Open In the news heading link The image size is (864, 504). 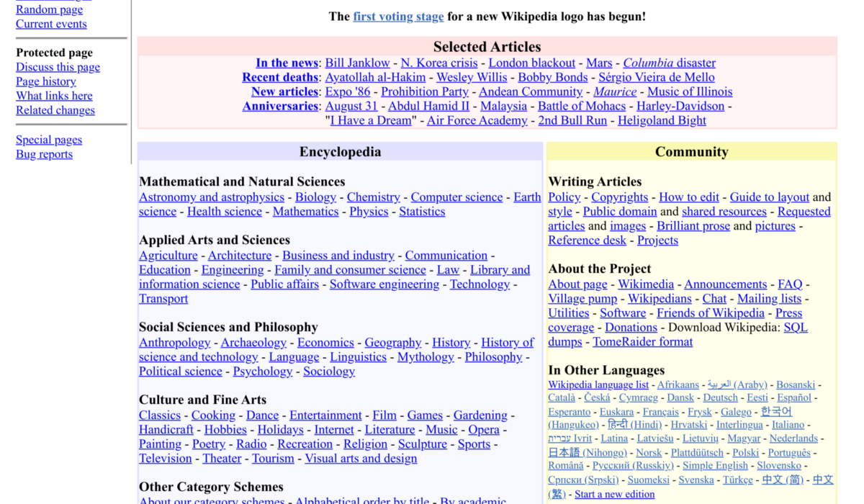pyautogui.click(x=287, y=63)
